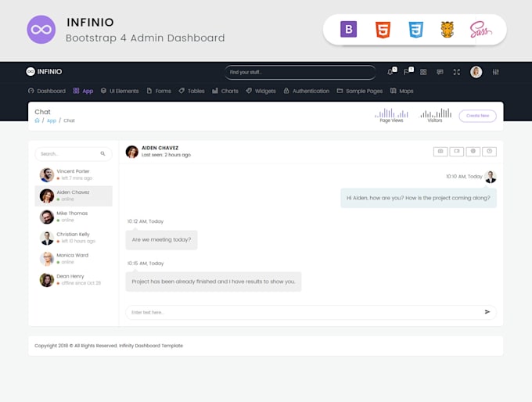The width and height of the screenshot is (532, 402).
Task: Send message with paper plane icon
Action: point(487,312)
